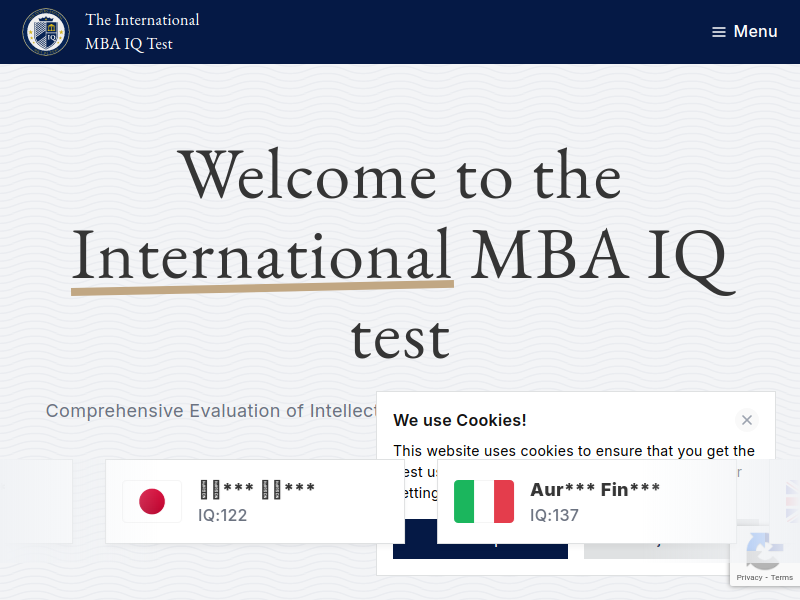The height and width of the screenshot is (600, 800).
Task: Close the cookies notice with X
Action: coord(747,420)
